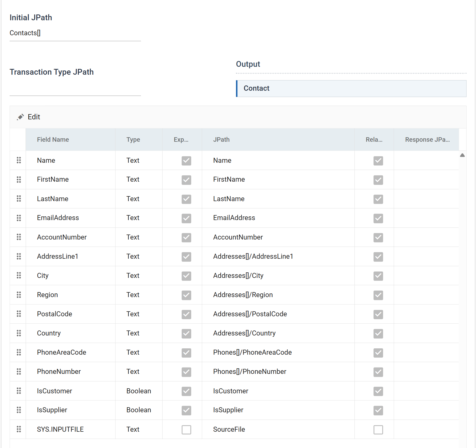Screen dimensions: 476x448
Task: Click the EmailAddress field name cell
Action: tap(70, 218)
